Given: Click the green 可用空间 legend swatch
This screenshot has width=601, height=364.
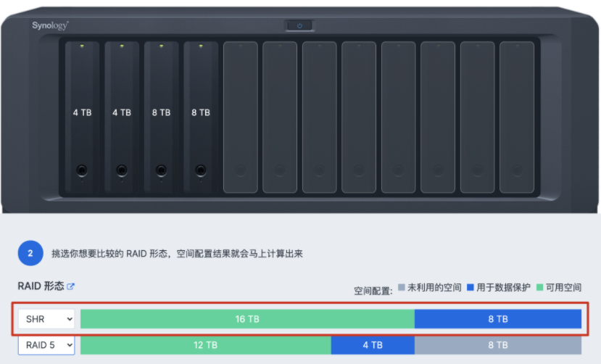Looking at the screenshot, I should coord(541,288).
